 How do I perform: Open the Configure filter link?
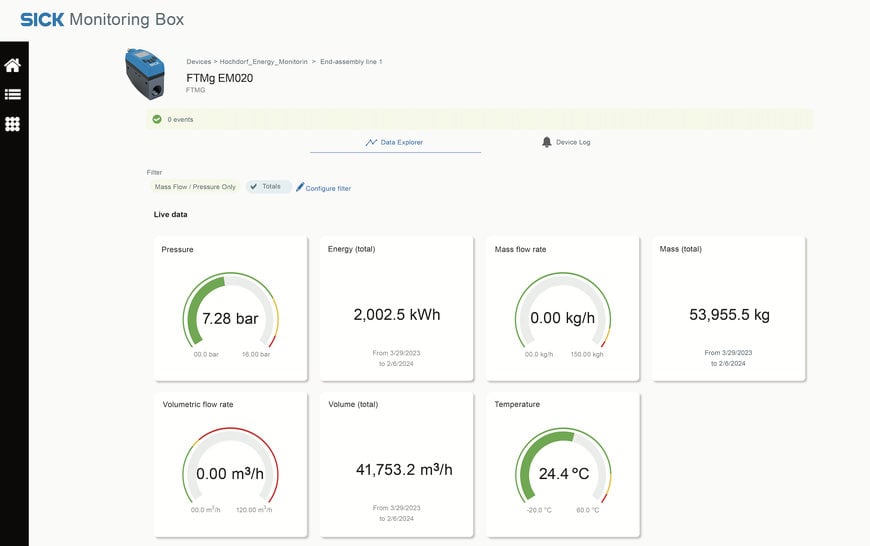(x=328, y=188)
